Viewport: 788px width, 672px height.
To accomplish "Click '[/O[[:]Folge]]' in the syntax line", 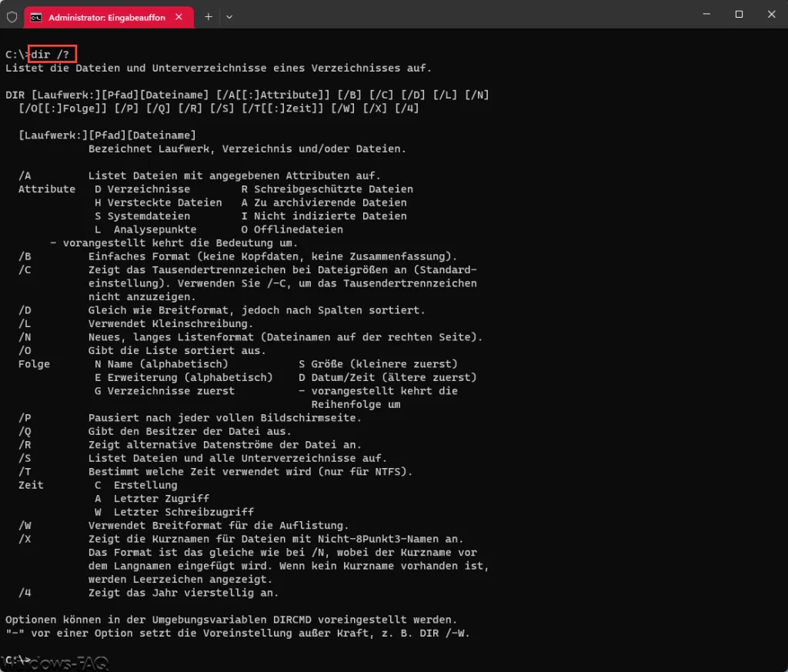I will (x=63, y=108).
